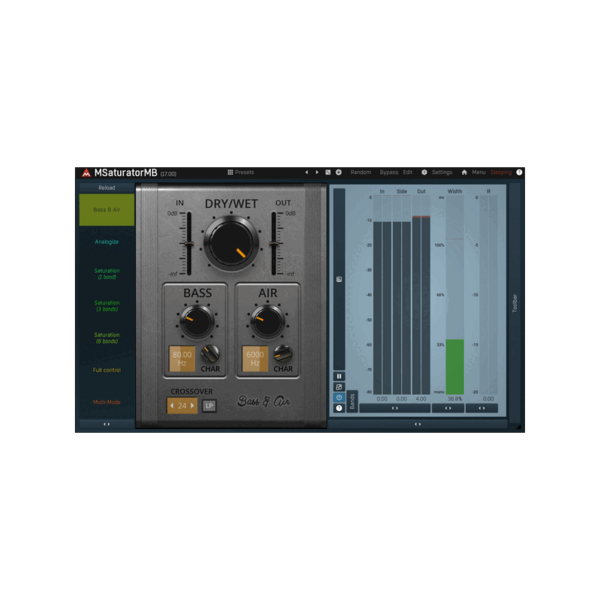
Task: Click the Reload button
Action: click(107, 188)
